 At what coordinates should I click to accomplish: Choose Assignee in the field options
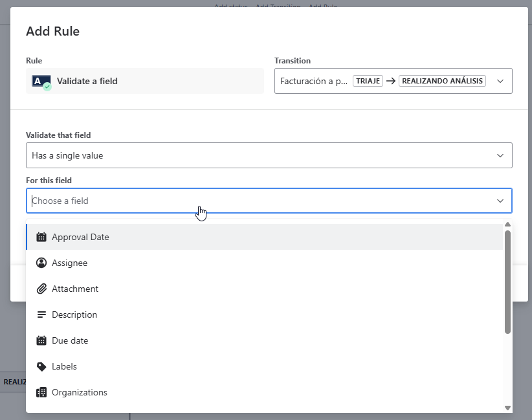(69, 263)
